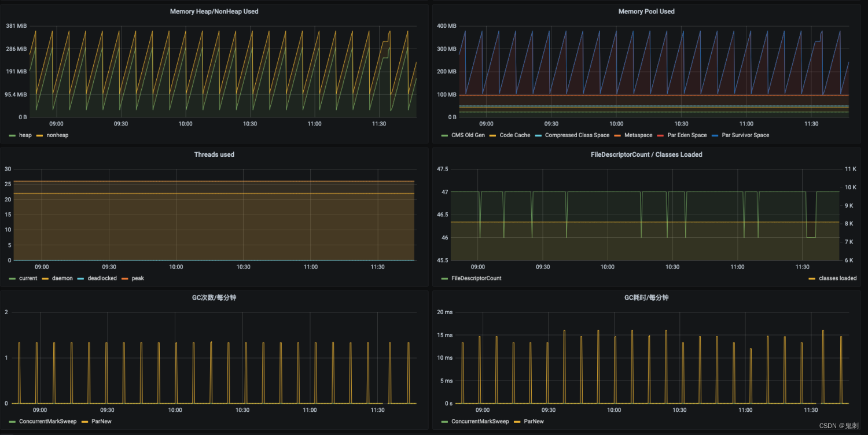Toggle ConcurrentMarkSweep legend in GC耗时 panel
This screenshot has width=868, height=435.
[x=480, y=422]
